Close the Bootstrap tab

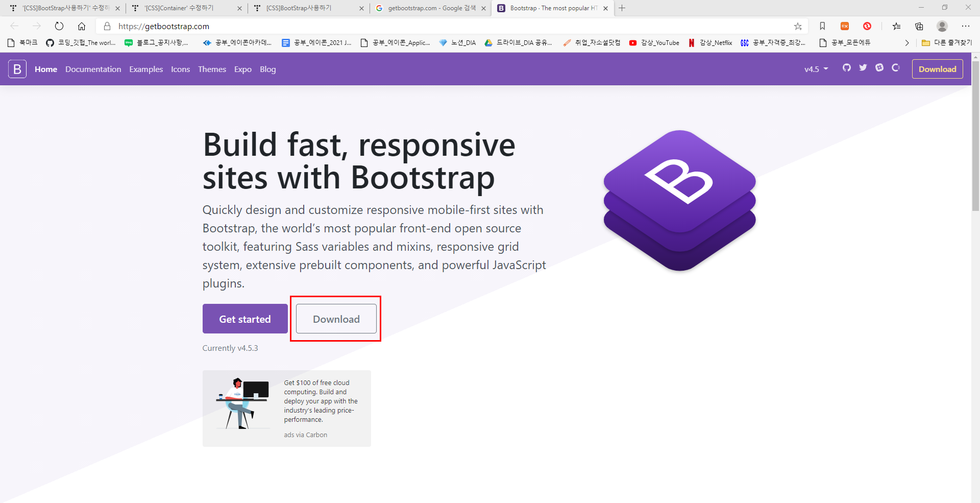click(605, 8)
